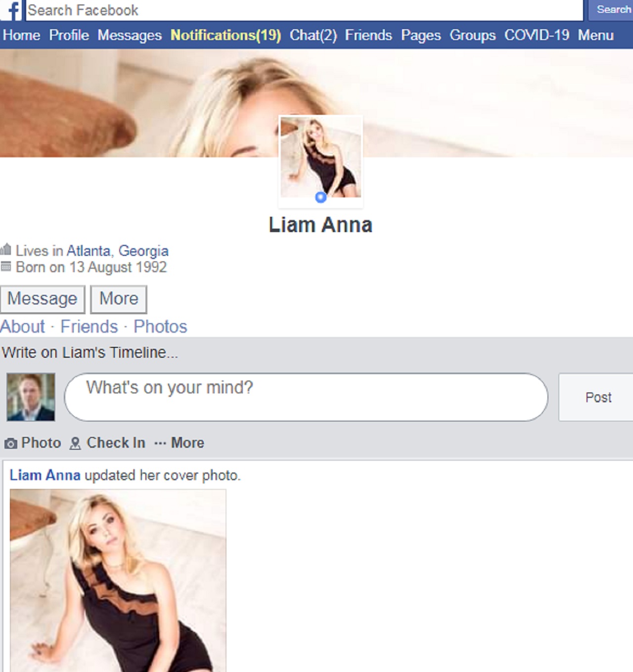Screen dimensions: 633x672
Task: Open the Menu navigation item
Action: tap(596, 35)
